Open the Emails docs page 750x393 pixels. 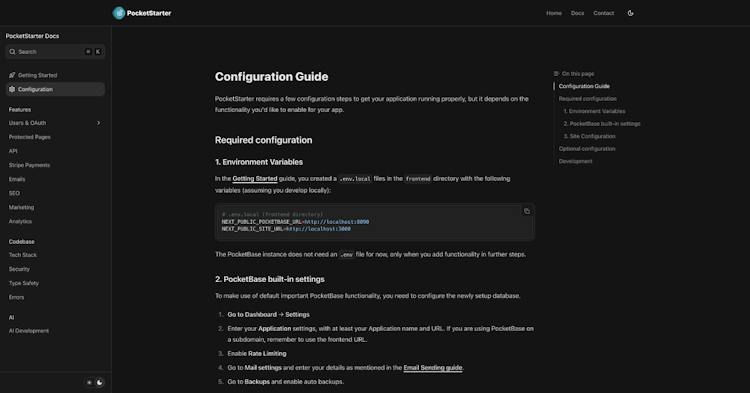pyautogui.click(x=17, y=179)
